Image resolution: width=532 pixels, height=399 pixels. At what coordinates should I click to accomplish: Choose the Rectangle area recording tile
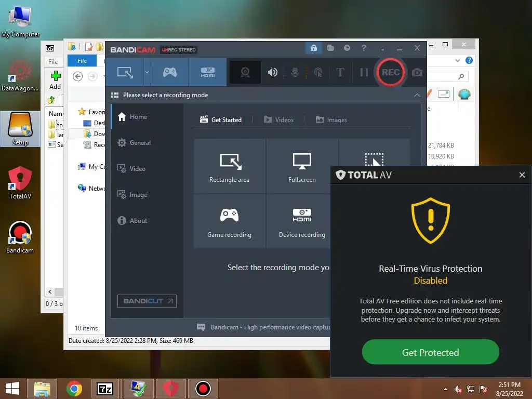(x=229, y=166)
